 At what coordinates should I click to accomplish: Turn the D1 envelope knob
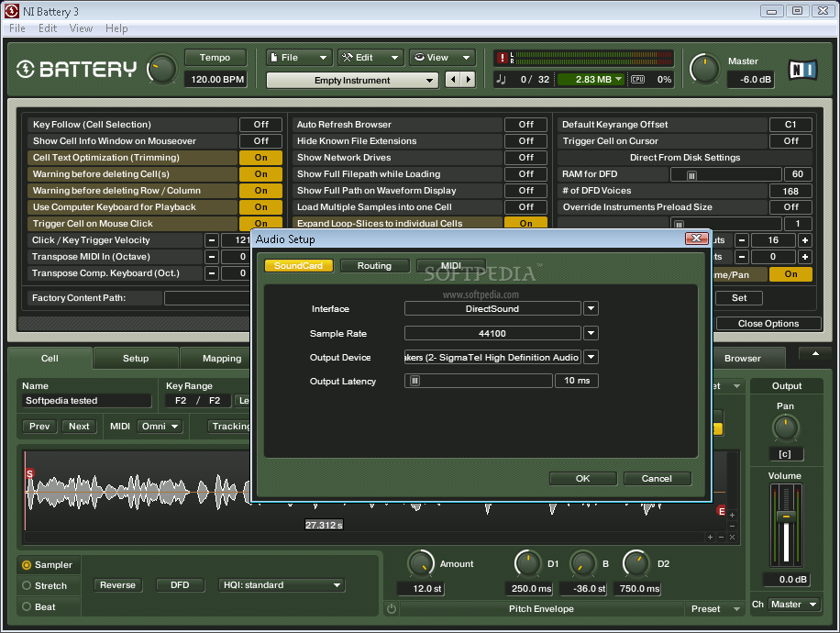pyautogui.click(x=527, y=564)
